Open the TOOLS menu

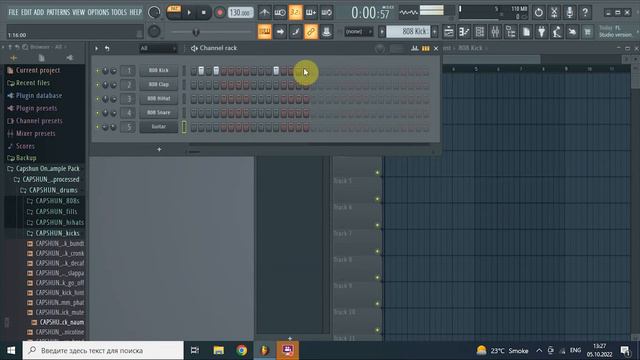[119, 12]
